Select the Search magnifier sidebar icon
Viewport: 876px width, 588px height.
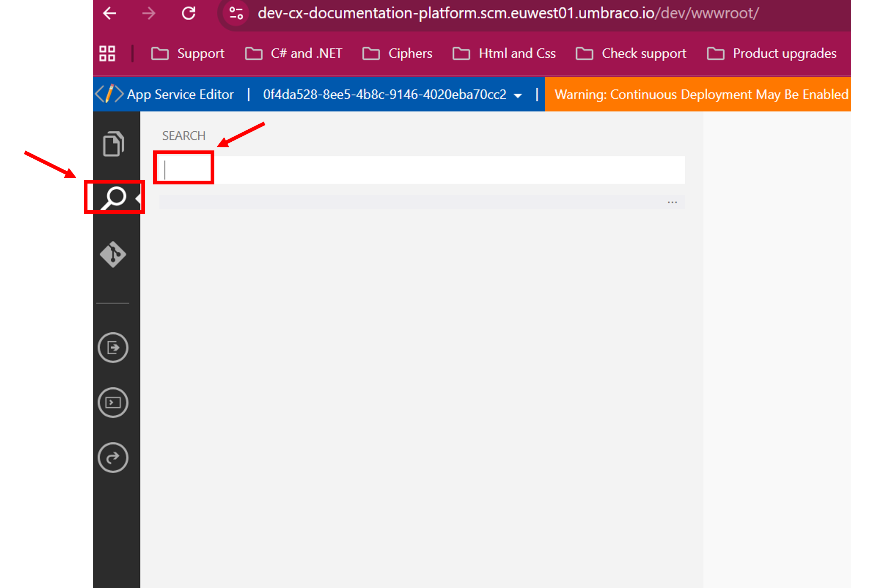[114, 198]
